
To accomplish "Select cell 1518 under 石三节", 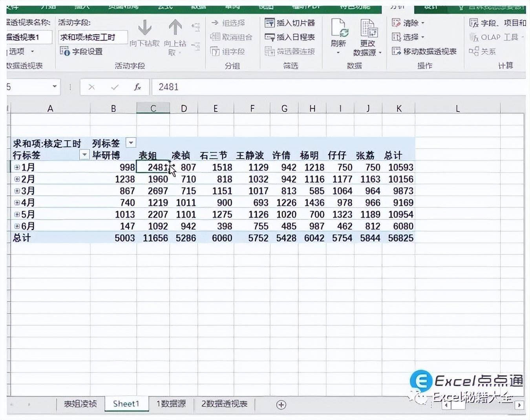I will [216, 167].
